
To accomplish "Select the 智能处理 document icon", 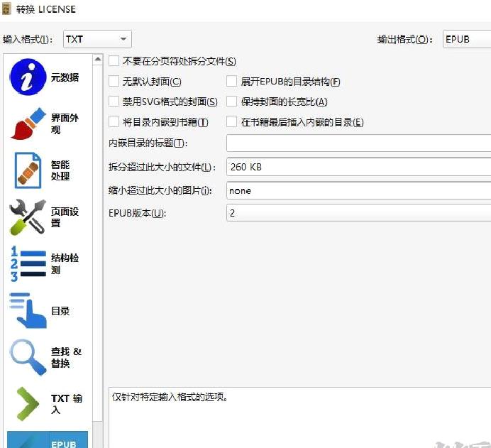I will click(28, 170).
